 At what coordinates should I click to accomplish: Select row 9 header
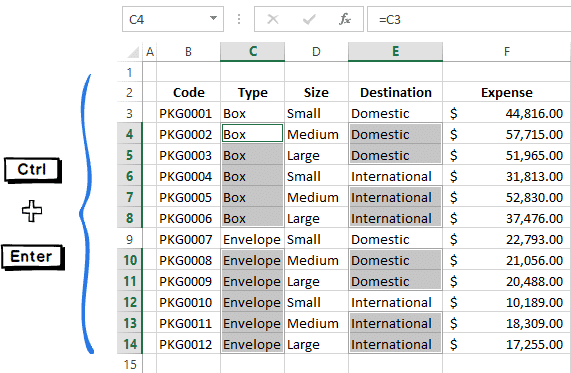point(130,239)
